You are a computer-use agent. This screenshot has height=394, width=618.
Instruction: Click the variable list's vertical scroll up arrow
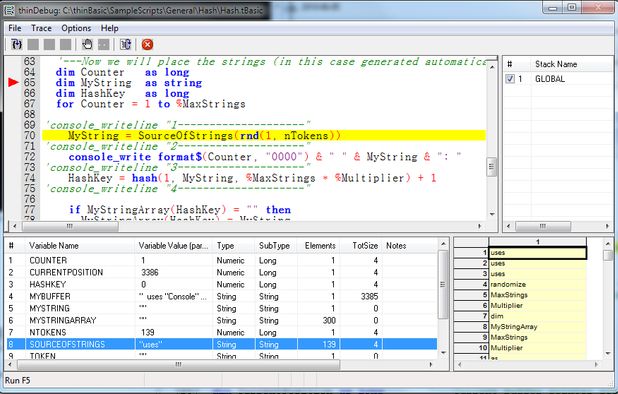point(443,244)
